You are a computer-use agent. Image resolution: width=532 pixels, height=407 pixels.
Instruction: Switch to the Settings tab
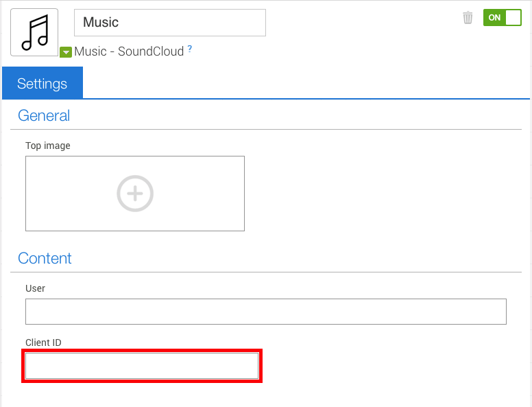[x=43, y=83]
